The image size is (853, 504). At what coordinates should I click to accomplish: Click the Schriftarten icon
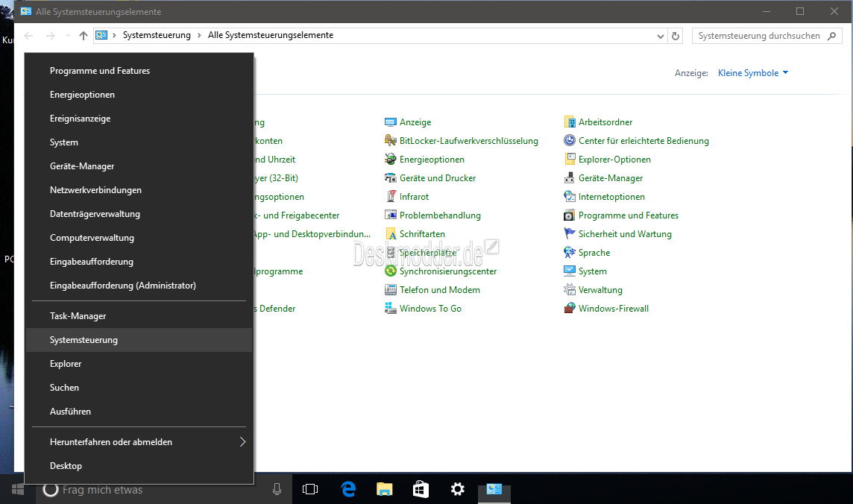391,234
